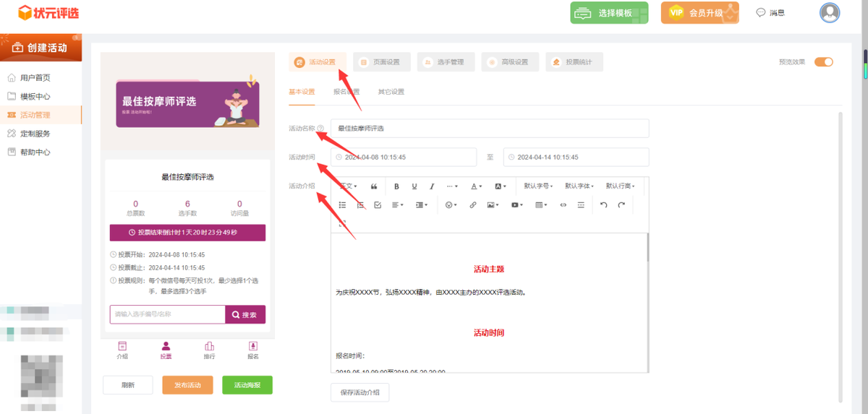Click the 活动名称 input field
Screen dimensions: 868x414
pyautogui.click(x=490, y=129)
